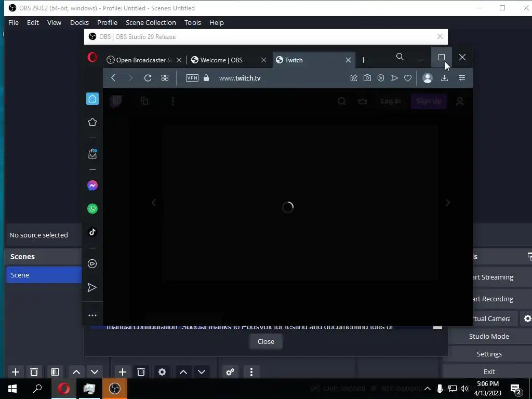Open the Opera main menu logo
Screen dimensions: 532x399
[x=92, y=57]
